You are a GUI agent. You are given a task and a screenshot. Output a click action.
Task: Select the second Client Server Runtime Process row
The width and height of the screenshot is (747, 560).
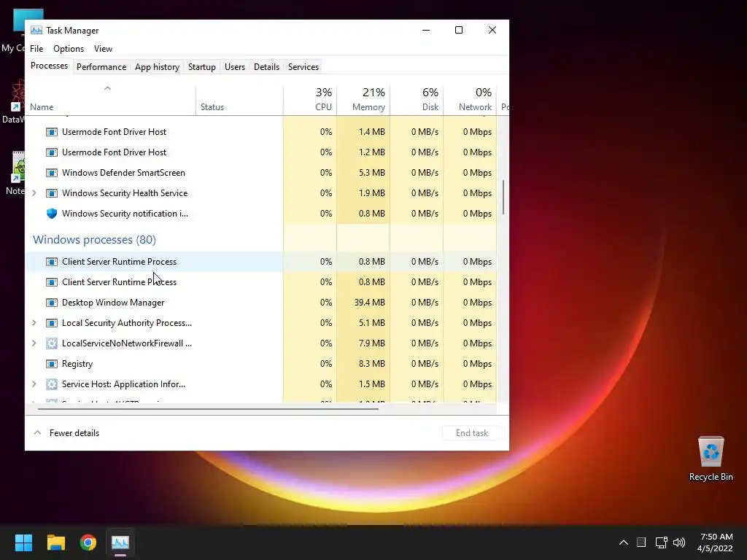261,282
